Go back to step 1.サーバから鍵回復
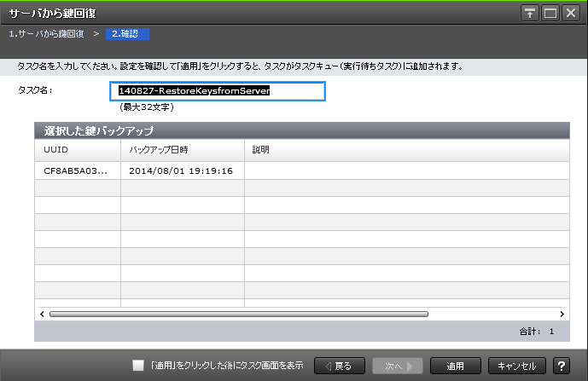This screenshot has height=381, width=588. pos(46,34)
